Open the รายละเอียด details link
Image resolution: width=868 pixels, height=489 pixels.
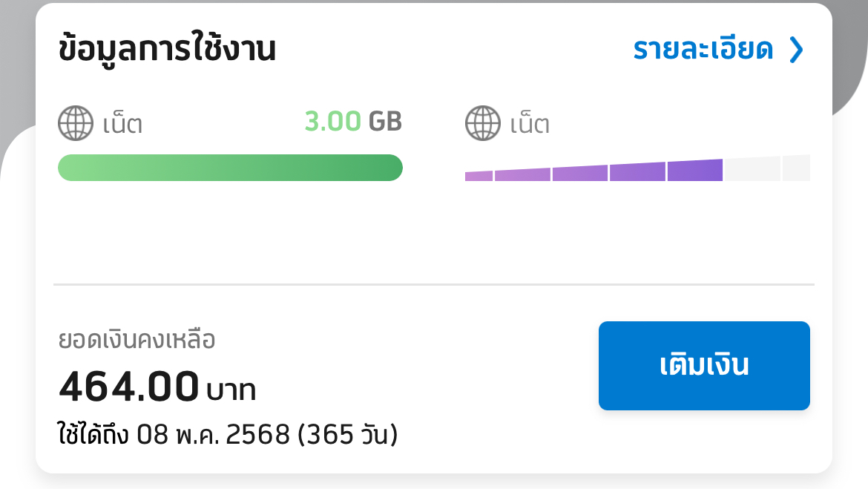tap(703, 50)
